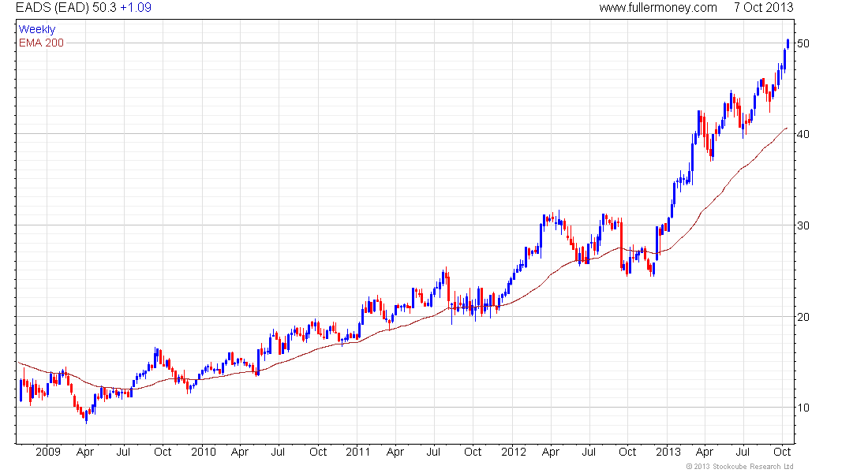Click the 20 price axis label
The width and height of the screenshot is (868, 473).
point(803,316)
